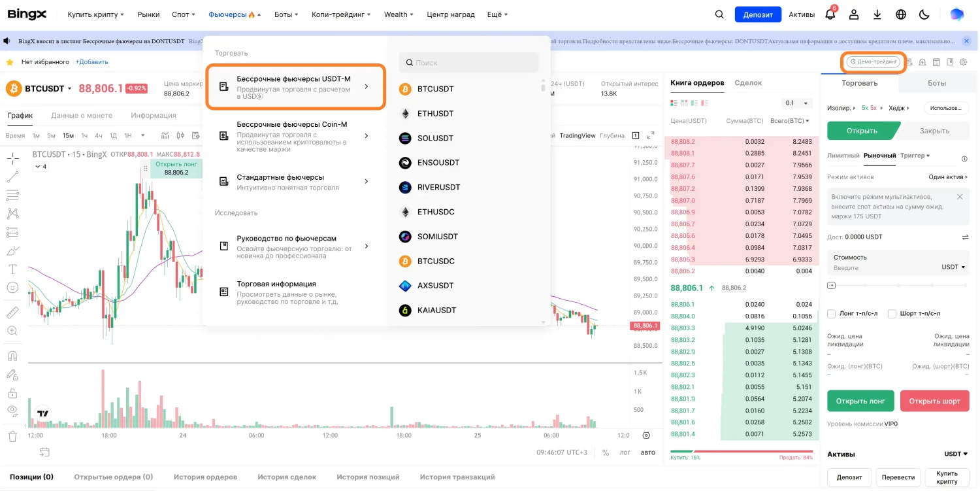Enable the Лонг т-п/с-л checkbox
The width and height of the screenshot is (980, 491).
point(832,313)
